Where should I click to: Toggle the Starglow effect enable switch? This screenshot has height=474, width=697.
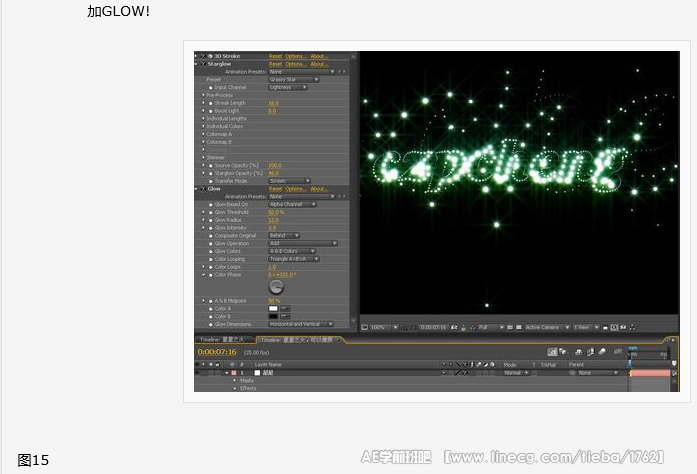click(203, 64)
